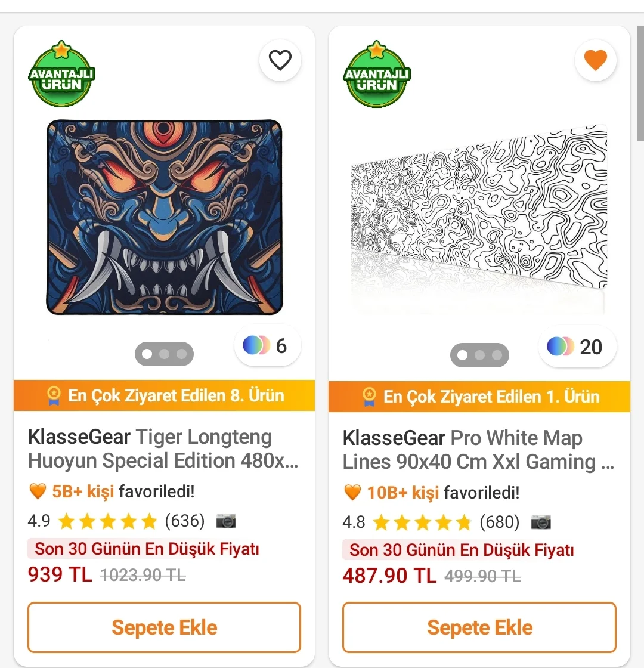Open the 6 color options for Tiger mousepad
The width and height of the screenshot is (644, 668).
[x=267, y=345]
